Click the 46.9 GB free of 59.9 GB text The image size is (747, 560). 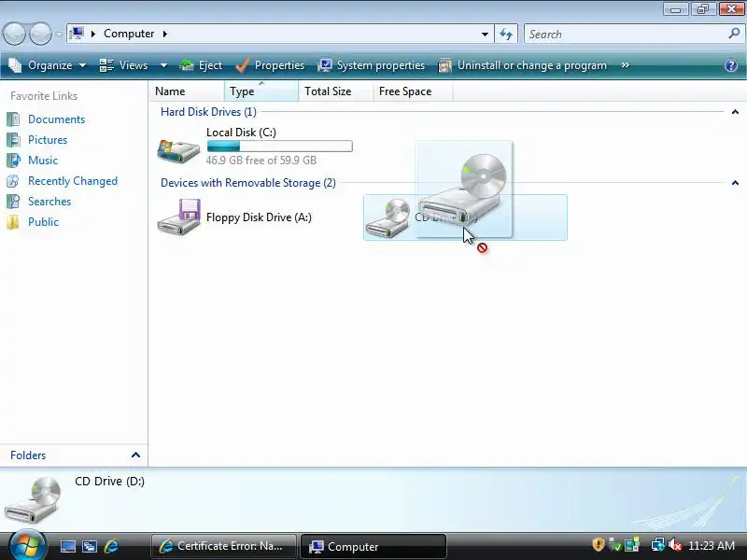261,161
